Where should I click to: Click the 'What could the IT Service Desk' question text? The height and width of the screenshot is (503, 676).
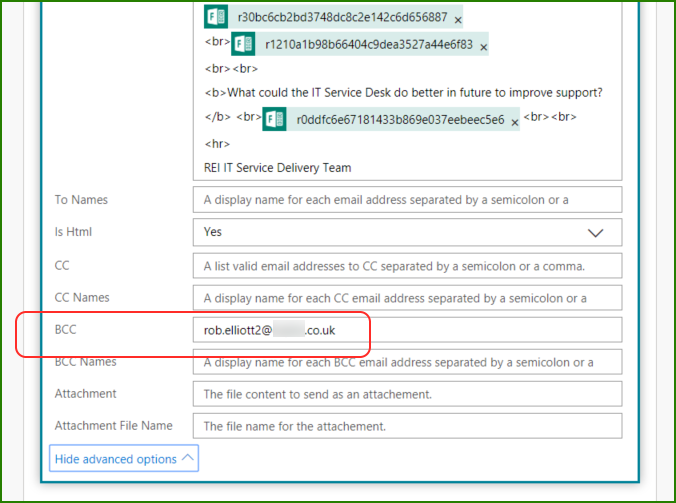[415, 93]
